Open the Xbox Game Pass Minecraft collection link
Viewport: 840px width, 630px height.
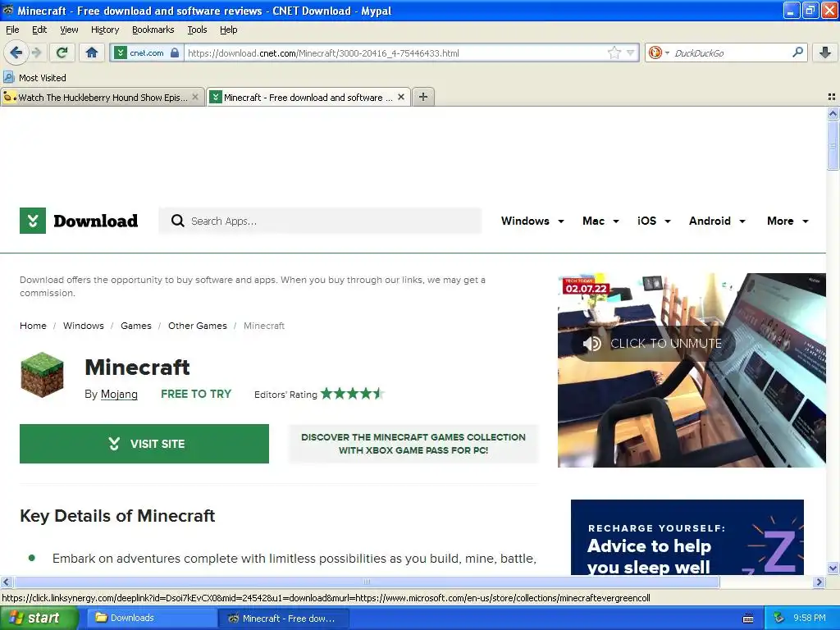coord(413,444)
